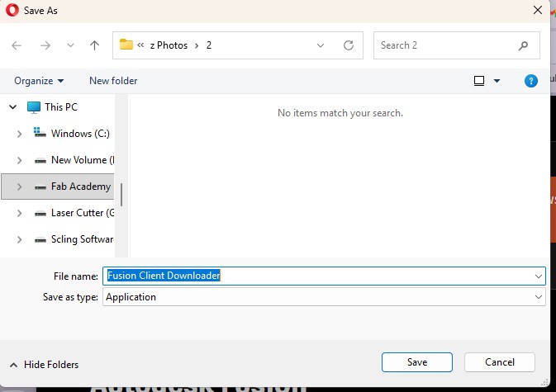Click the Fab Academy drive icon
The height and width of the screenshot is (392, 556).
click(x=40, y=187)
